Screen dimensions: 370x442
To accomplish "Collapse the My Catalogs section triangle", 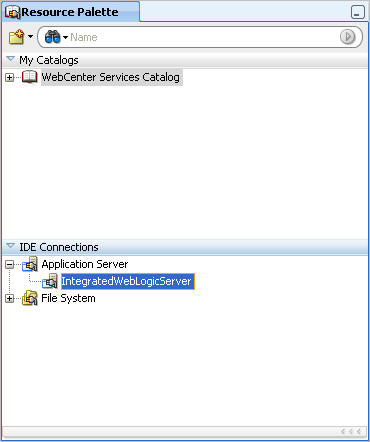I will click(x=11, y=60).
